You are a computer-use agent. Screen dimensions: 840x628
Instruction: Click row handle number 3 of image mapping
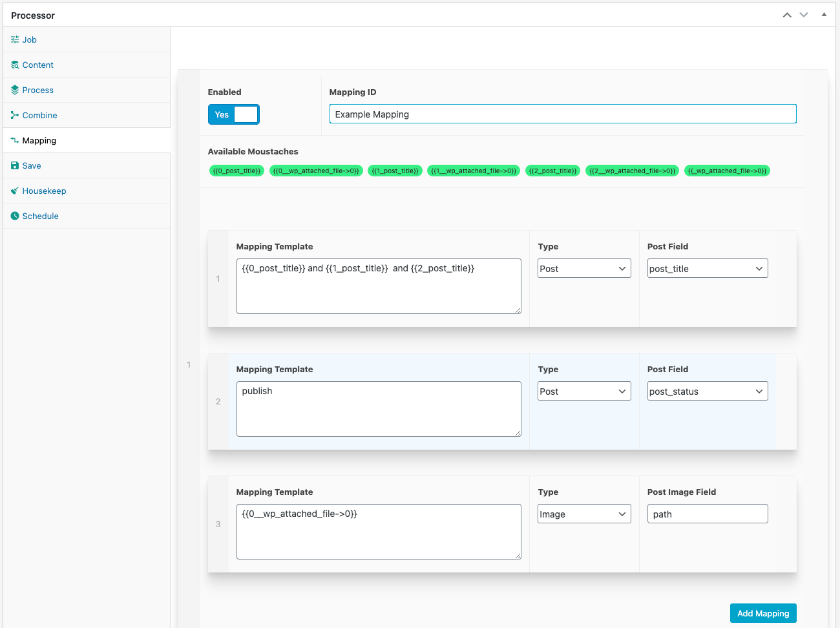point(218,524)
